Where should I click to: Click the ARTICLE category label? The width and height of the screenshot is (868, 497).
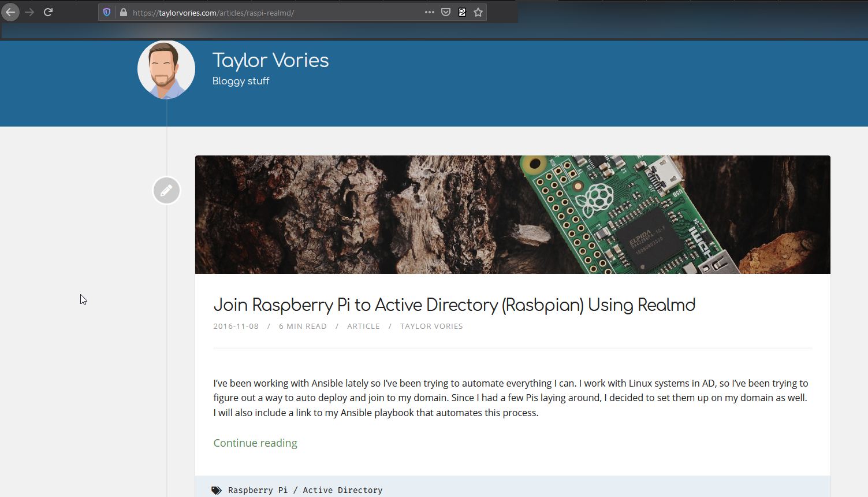(363, 326)
